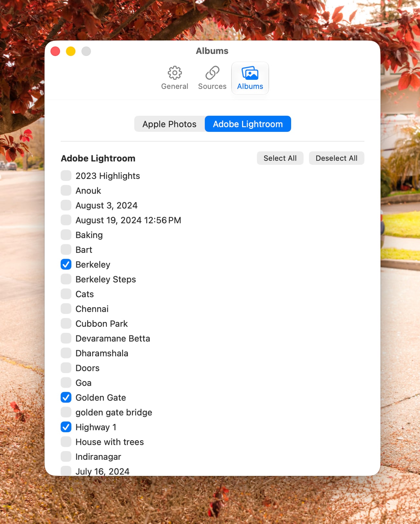The image size is (420, 524).
Task: Tick the Indiranagar album checkbox
Action: click(x=66, y=457)
